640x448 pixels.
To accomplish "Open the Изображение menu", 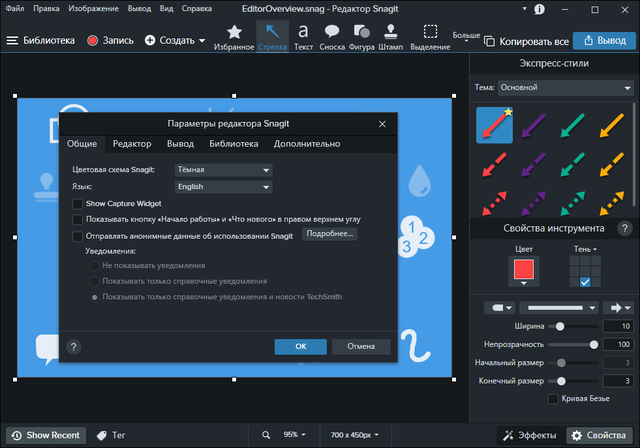I will [93, 9].
